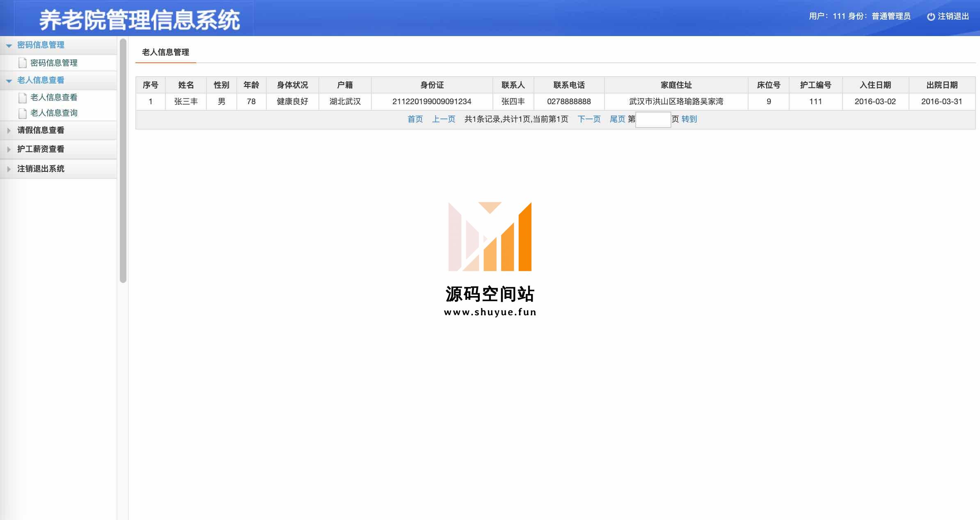This screenshot has height=520, width=980.
Task: Click the 养老院管理信息系统 title
Action: click(140, 20)
